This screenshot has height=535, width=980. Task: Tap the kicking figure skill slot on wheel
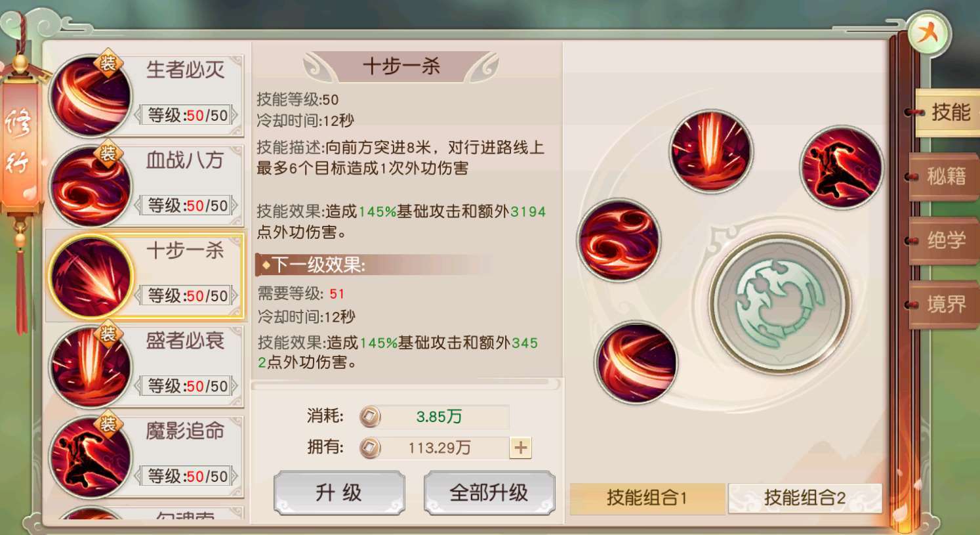click(842, 167)
